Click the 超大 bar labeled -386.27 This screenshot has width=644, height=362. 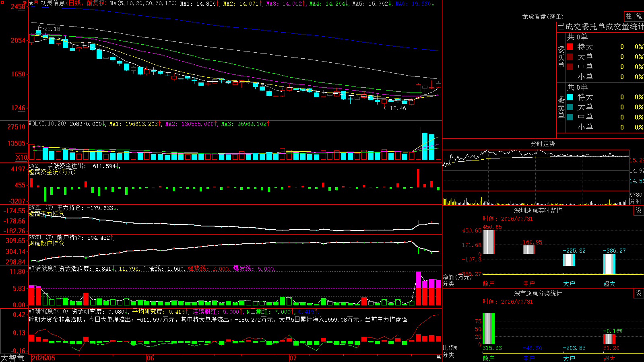tap(609, 264)
